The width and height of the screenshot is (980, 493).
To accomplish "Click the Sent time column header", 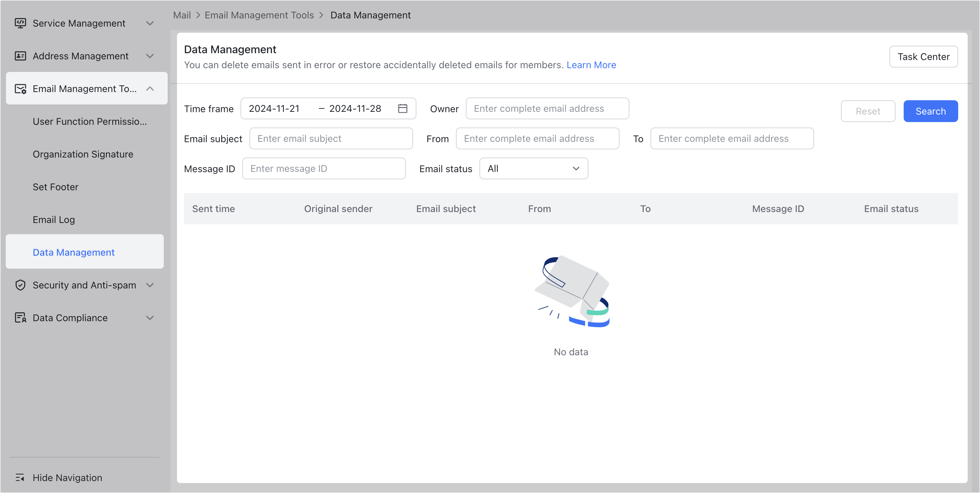I will point(213,209).
